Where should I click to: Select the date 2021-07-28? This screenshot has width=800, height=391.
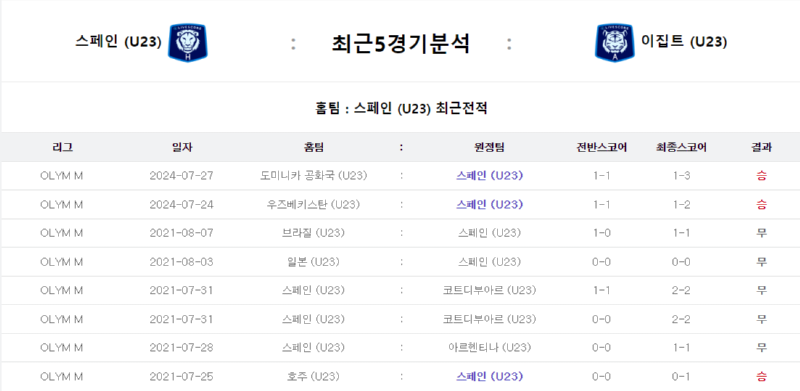(182, 348)
